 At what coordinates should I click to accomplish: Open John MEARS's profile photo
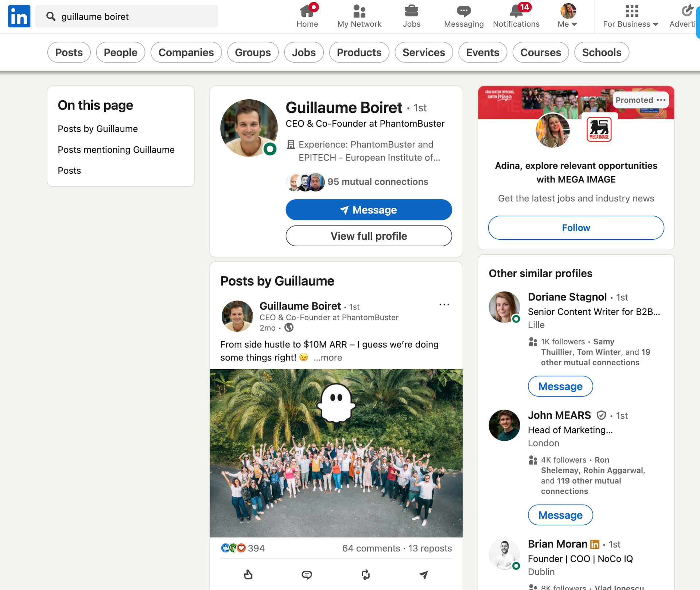pos(505,425)
